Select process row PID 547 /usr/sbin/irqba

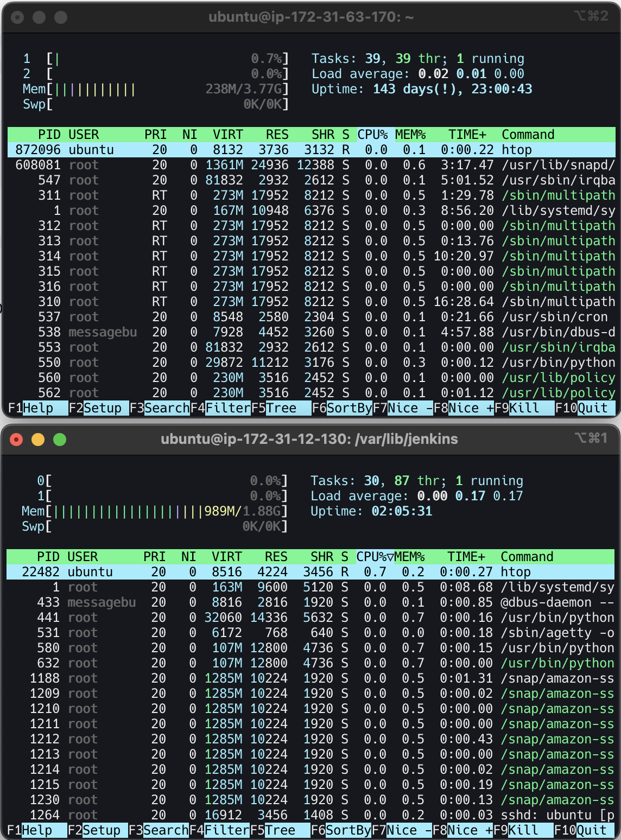click(x=312, y=180)
